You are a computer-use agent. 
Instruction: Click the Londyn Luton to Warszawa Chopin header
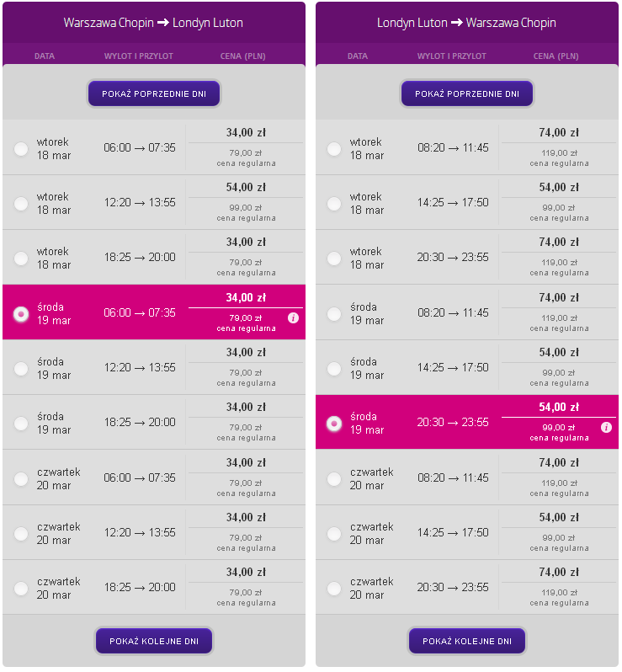pyautogui.click(x=466, y=22)
